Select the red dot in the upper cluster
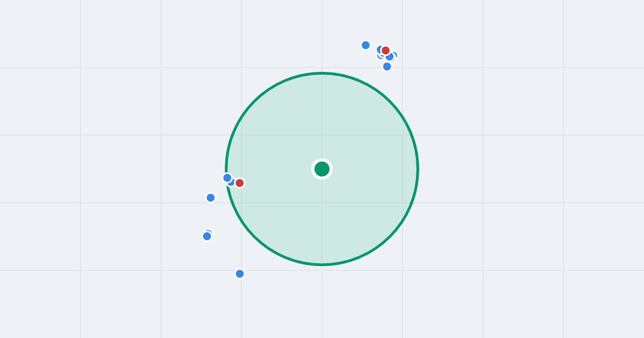 click(x=385, y=50)
